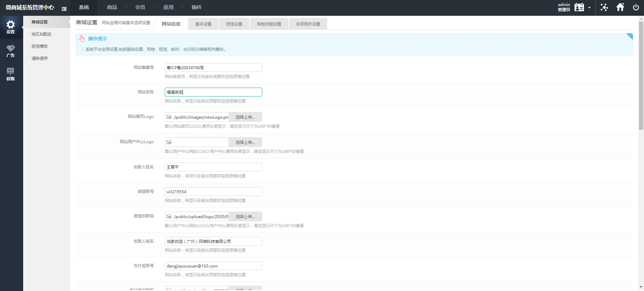Collapse the 操作提示 panel corner toggle
Screen dimensions: 644x291
coord(630,36)
